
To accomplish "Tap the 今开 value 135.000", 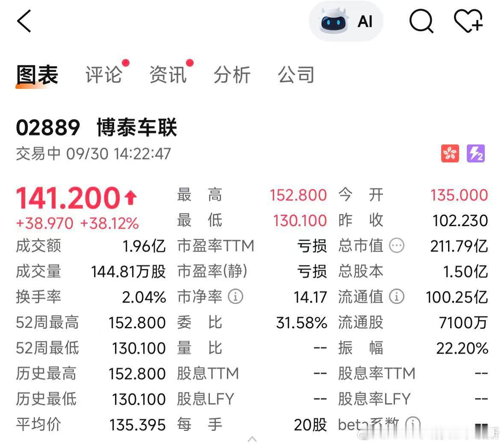I will tap(459, 195).
